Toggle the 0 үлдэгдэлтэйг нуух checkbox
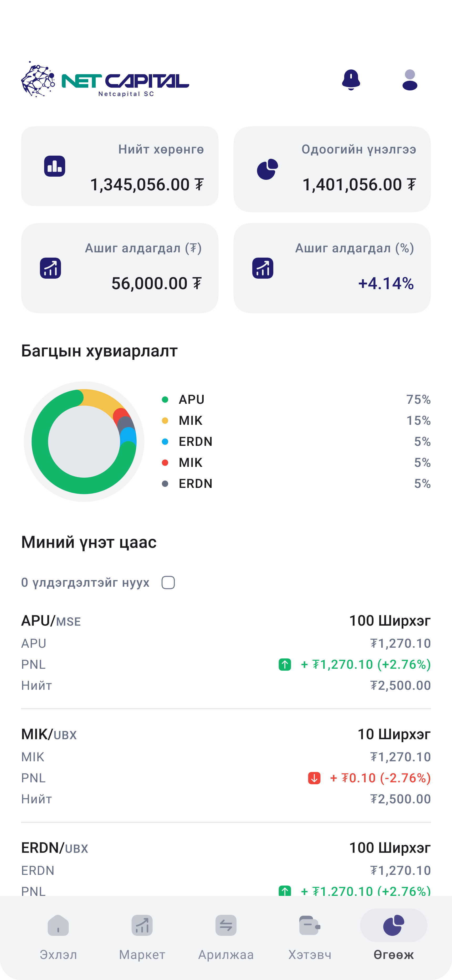Screen dimensions: 452x980 [168, 583]
